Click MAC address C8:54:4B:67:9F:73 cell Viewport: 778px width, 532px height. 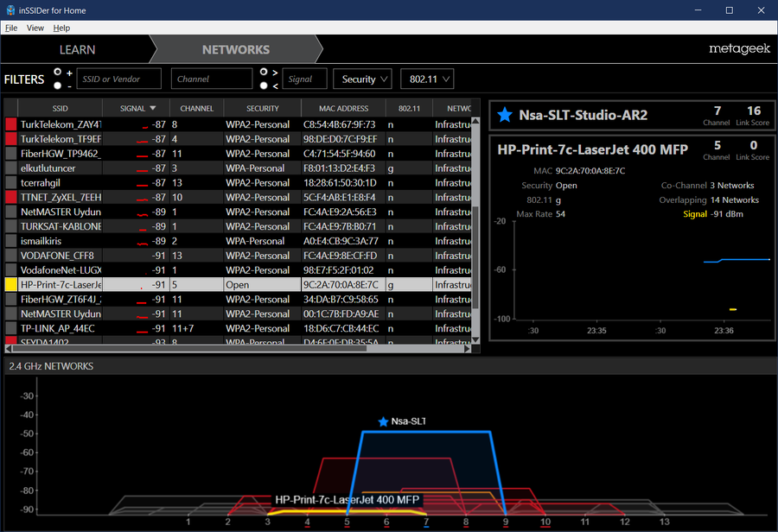pos(343,124)
